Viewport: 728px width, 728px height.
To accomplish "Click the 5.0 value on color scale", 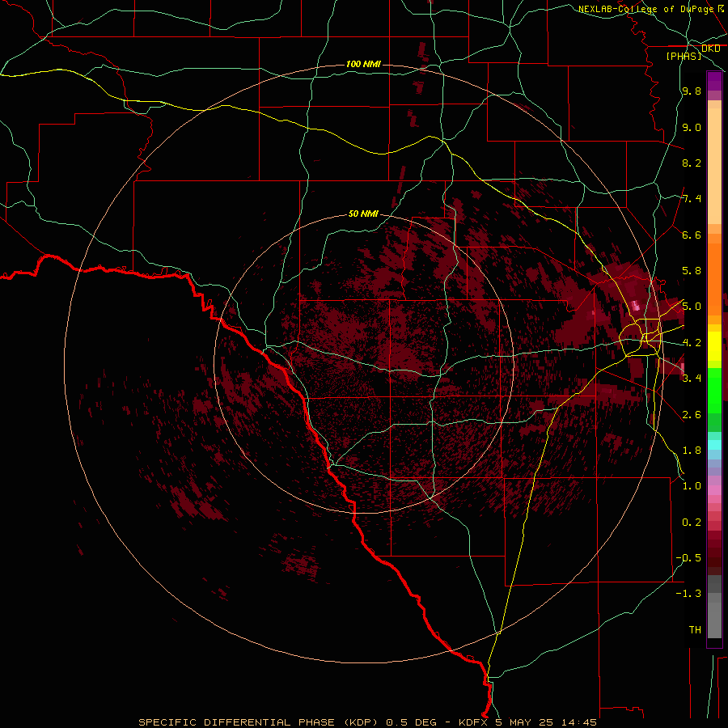I will pos(692,307).
